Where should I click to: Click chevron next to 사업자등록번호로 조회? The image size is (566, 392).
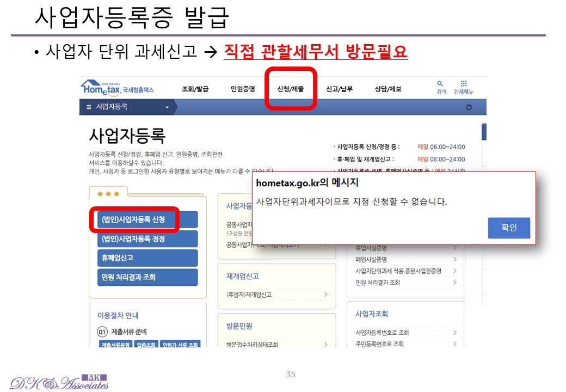click(455, 332)
